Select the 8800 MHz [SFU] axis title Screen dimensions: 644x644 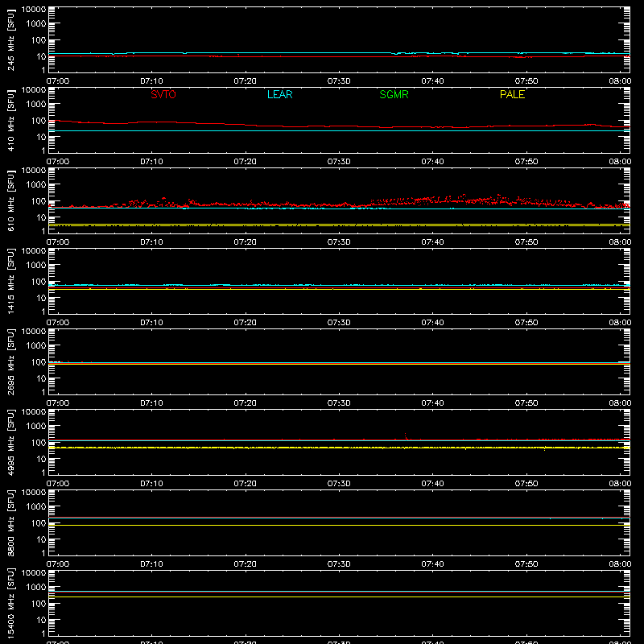(10, 522)
